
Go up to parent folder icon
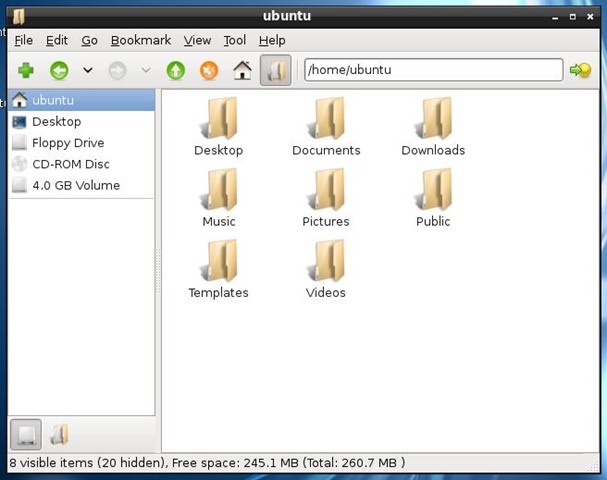click(x=176, y=70)
